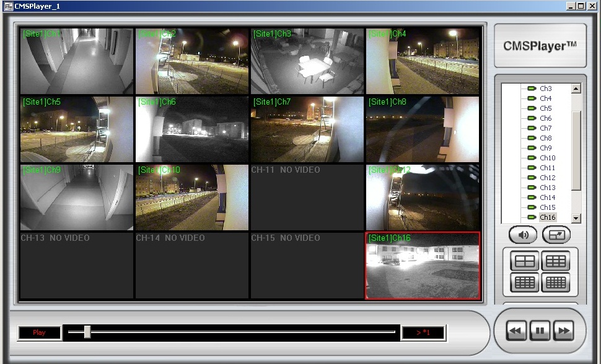Screen dimensions: 601x364
Task: Choose Ch5 from the channel tree
Action: [x=545, y=108]
